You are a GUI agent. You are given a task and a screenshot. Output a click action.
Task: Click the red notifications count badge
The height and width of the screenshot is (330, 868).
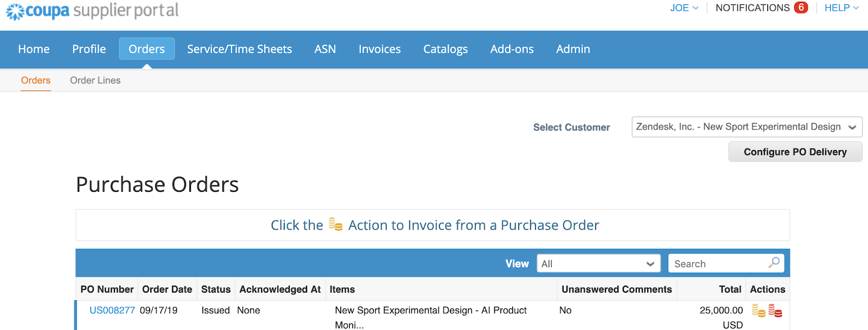(801, 8)
